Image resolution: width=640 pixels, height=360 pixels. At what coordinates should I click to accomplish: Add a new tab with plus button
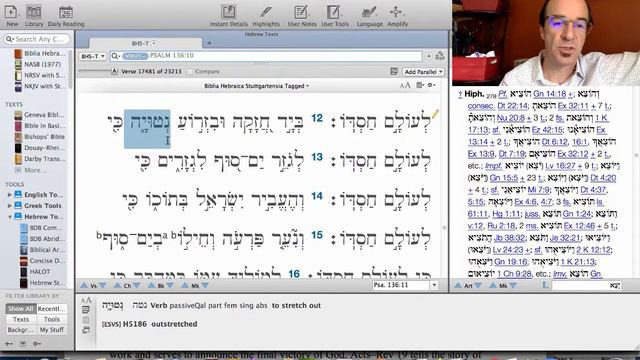click(x=209, y=43)
